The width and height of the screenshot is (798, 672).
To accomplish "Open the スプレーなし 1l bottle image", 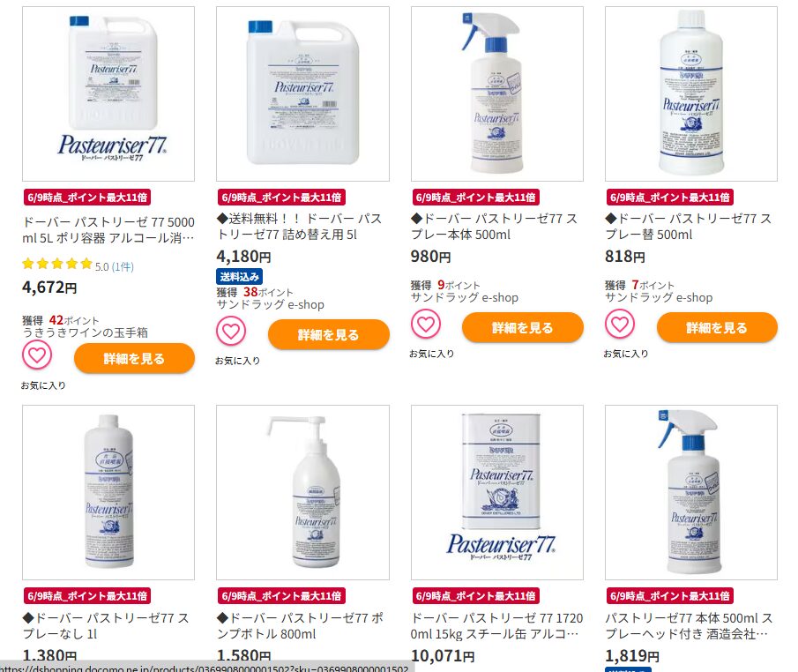I will click(x=108, y=492).
